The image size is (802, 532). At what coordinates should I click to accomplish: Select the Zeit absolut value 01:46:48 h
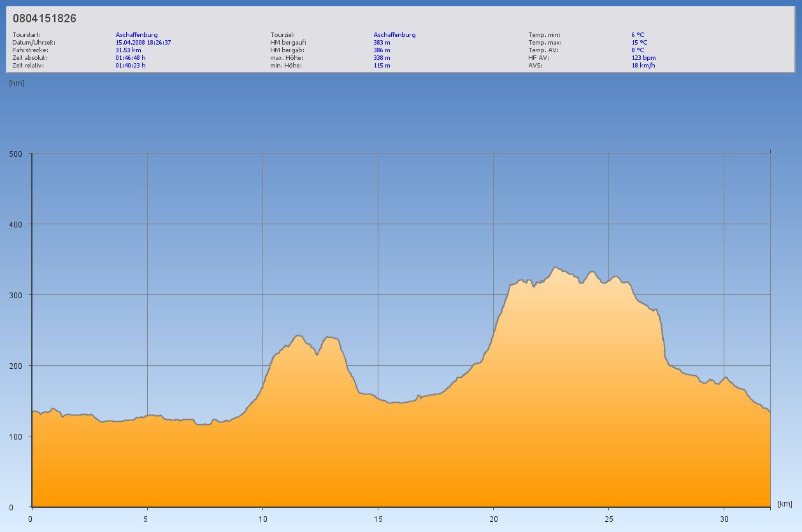[x=131, y=58]
